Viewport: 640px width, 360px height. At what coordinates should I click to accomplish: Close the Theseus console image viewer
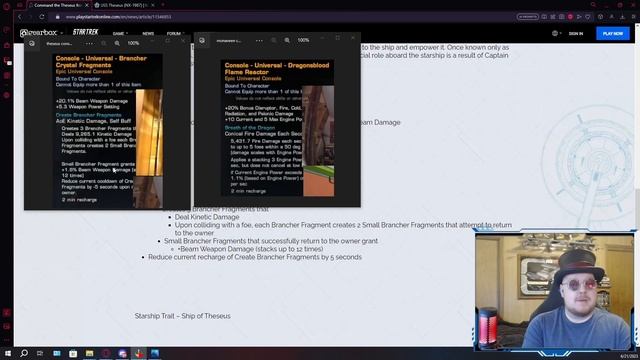[x=183, y=41]
